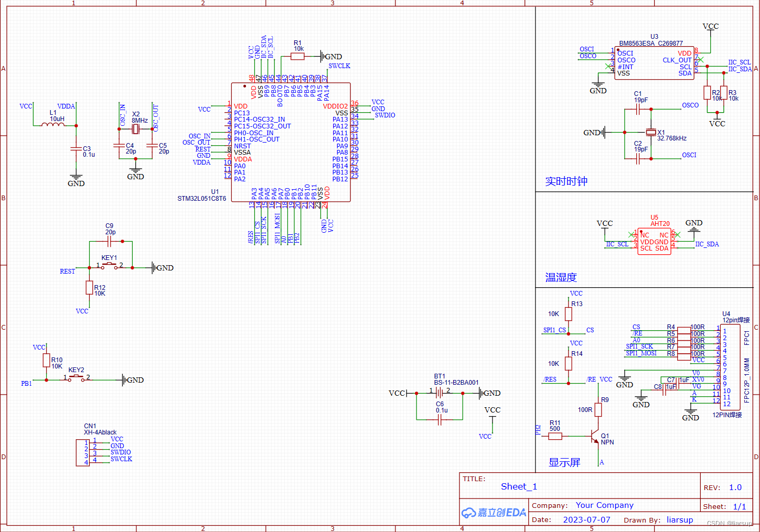Click the 嘉立创EDA logo in title block
This screenshot has height=532, width=760.
coord(494,513)
